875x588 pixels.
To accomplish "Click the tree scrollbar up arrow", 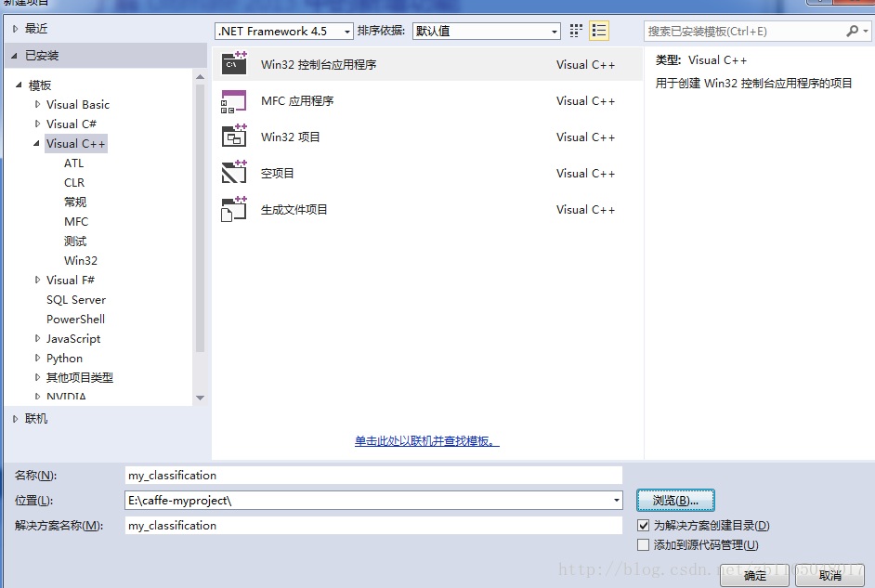I will [x=201, y=76].
